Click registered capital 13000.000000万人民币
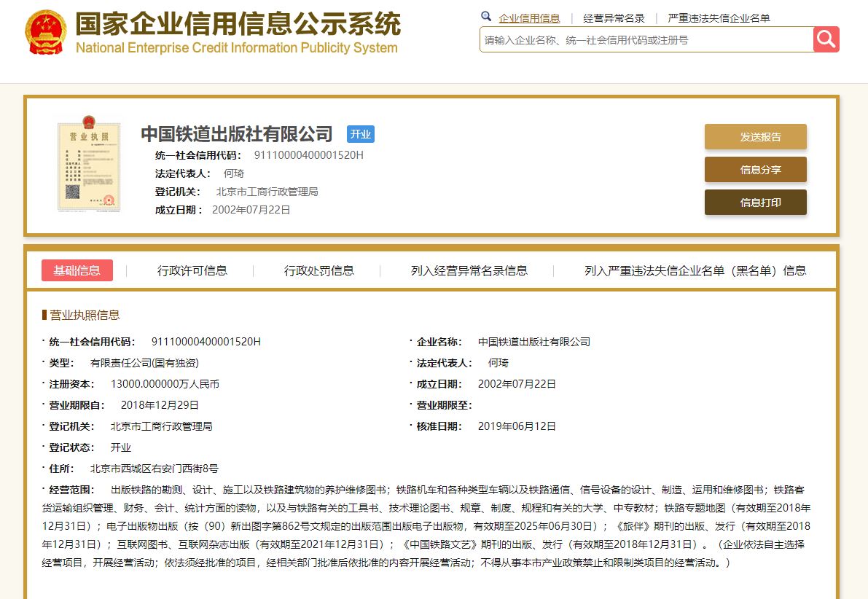The width and height of the screenshot is (868, 599). click(x=165, y=383)
